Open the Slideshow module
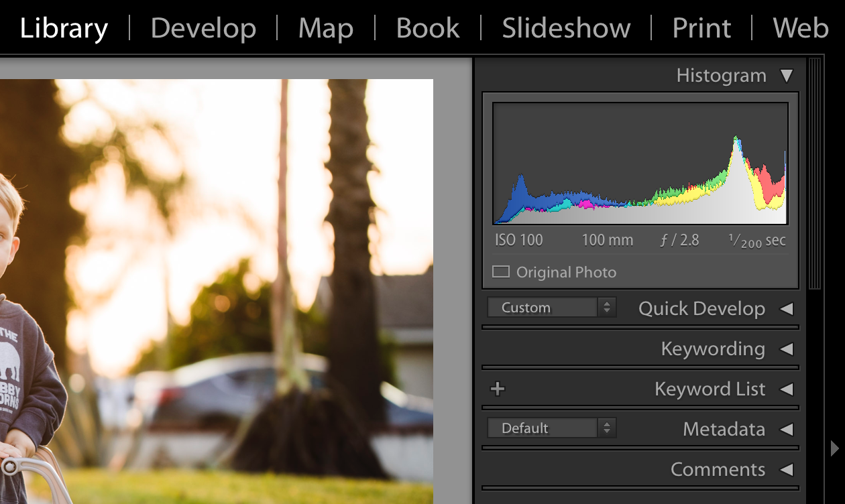Image resolution: width=845 pixels, height=504 pixels. 565,27
